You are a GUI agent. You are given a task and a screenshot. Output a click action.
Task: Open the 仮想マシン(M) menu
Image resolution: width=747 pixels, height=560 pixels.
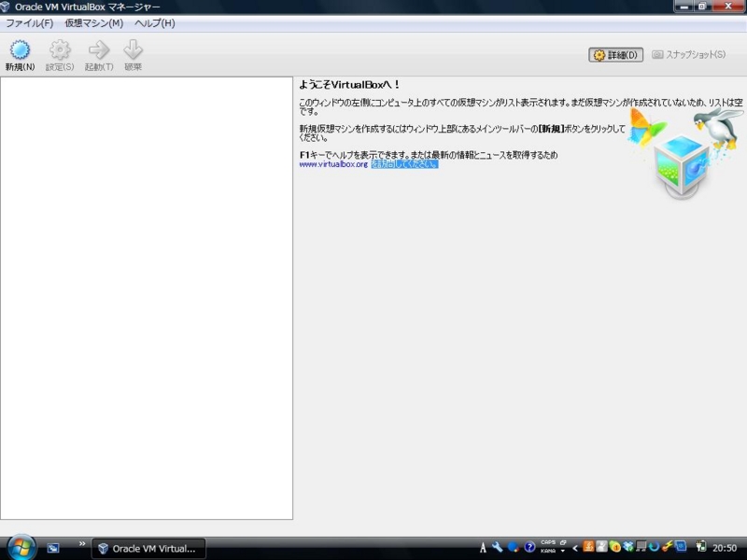(94, 23)
